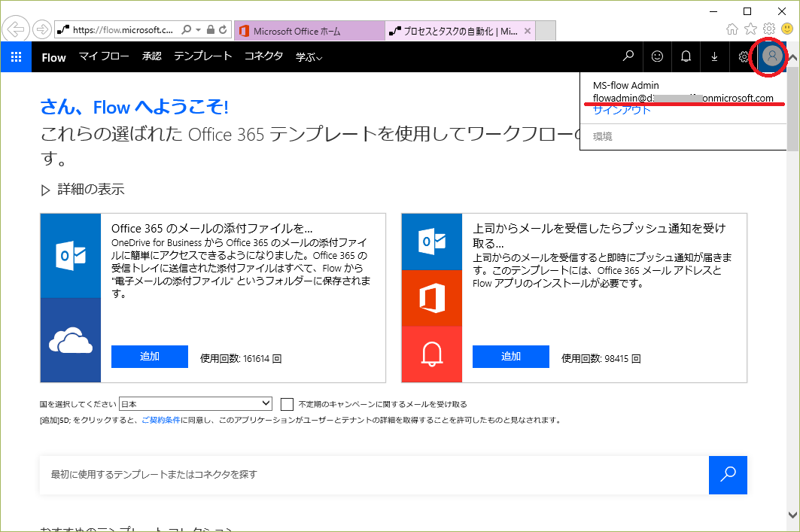Click Outlook icon on attachment template card
This screenshot has width=800, height=532.
click(x=71, y=256)
